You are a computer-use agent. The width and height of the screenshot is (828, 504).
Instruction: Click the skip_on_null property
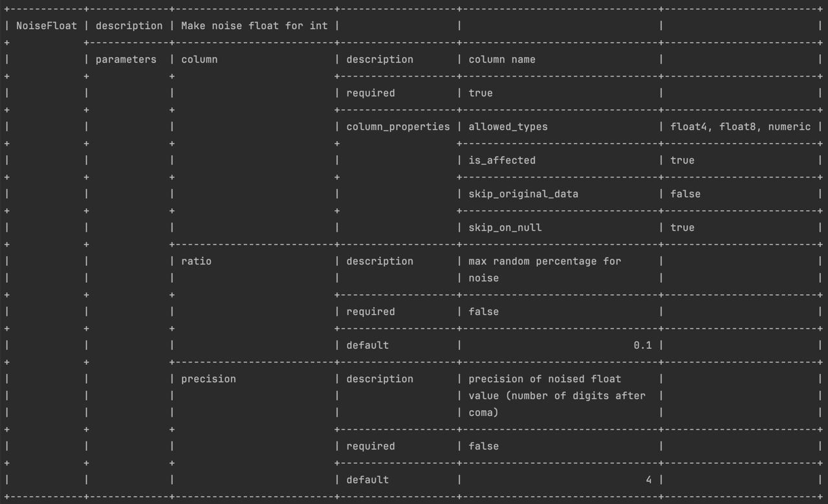pos(505,228)
